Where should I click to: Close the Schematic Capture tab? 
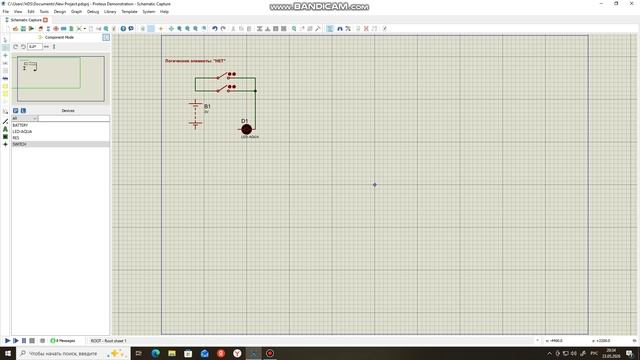(x=45, y=20)
